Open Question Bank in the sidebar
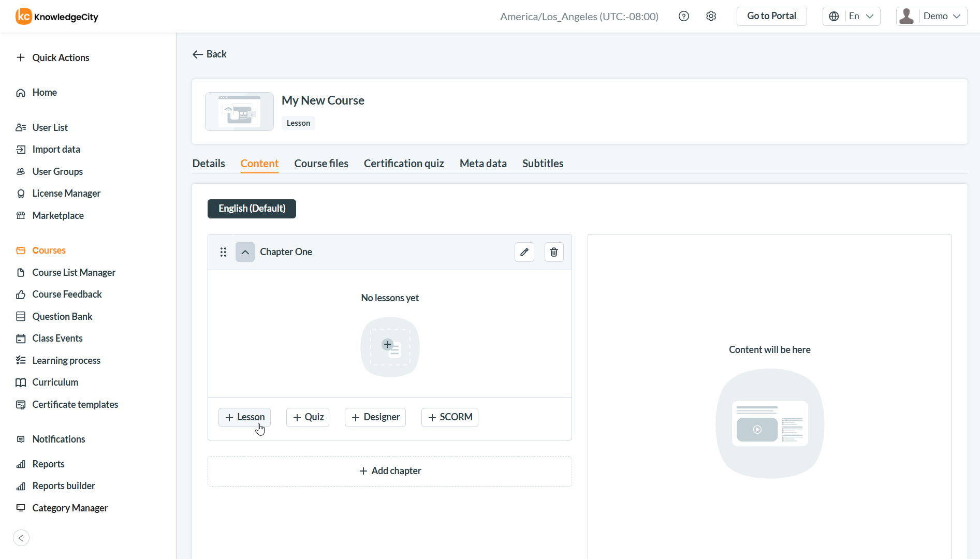 tap(62, 316)
